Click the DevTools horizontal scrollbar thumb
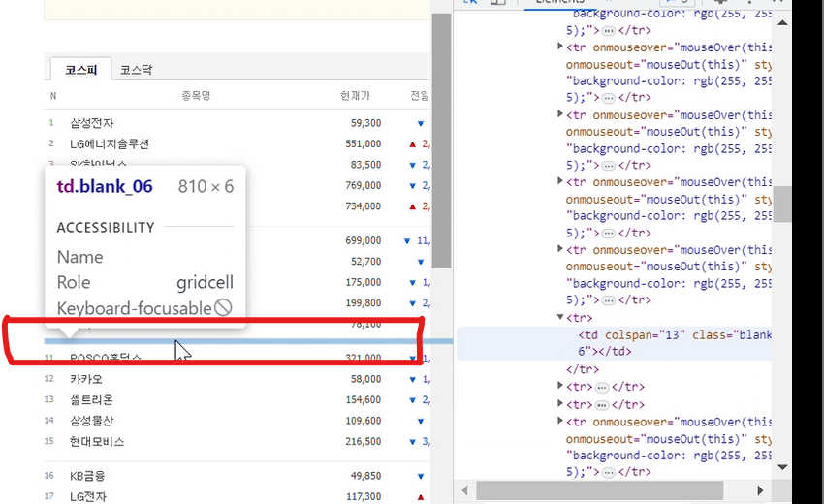 pyautogui.click(x=600, y=490)
